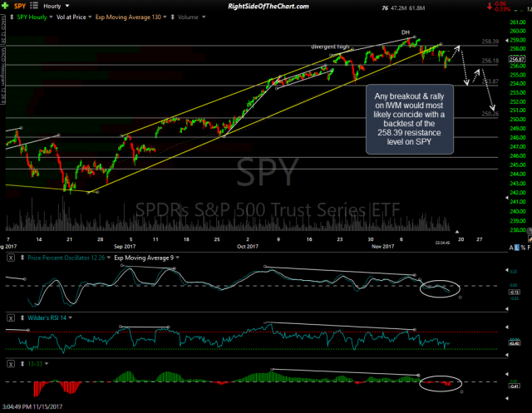This screenshot has width=532, height=413.
Task: Toggle logarithmic scale L button
Action: pyautogui.click(x=517, y=248)
